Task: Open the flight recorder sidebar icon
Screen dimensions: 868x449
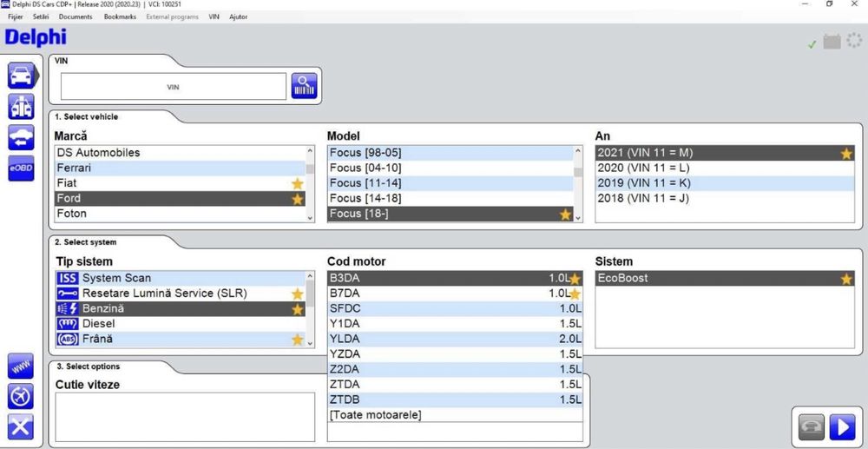Action: click(21, 396)
